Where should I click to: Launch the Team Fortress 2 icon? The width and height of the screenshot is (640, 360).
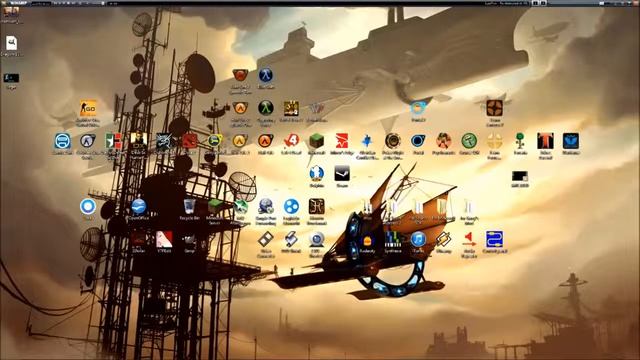tap(494, 108)
